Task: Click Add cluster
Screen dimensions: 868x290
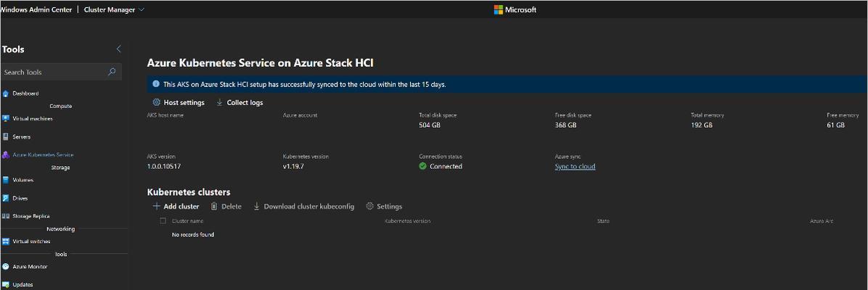Action: 176,207
